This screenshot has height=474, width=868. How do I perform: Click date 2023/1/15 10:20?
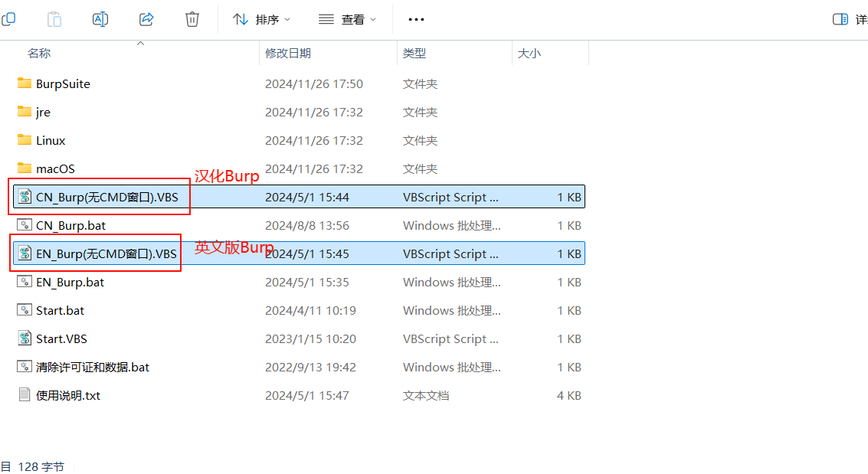(310, 338)
